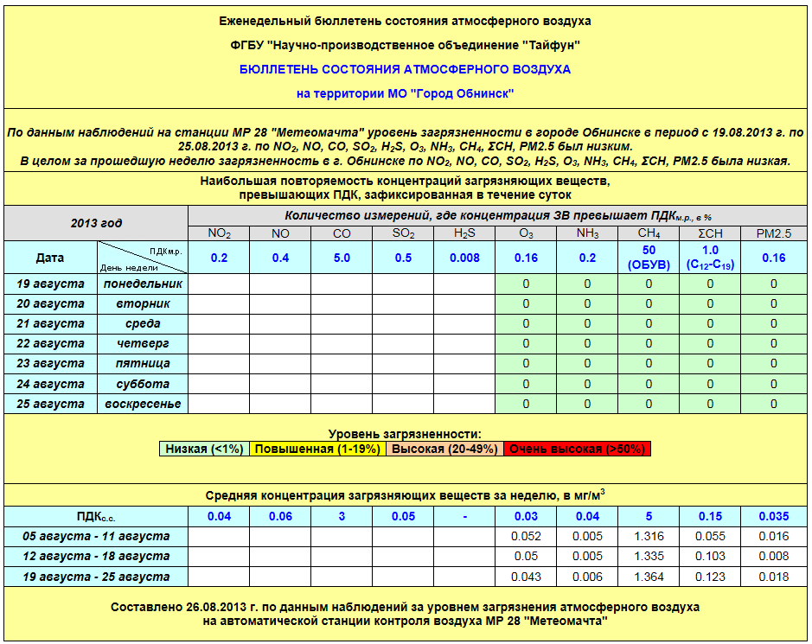
Task: Click the O3 weekly average 0.052
Action: (x=526, y=537)
